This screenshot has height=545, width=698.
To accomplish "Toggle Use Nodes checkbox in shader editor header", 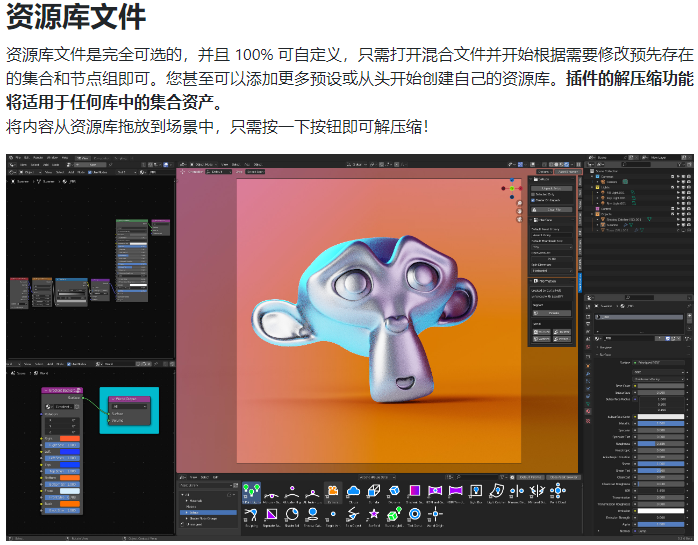I will tap(90, 172).
